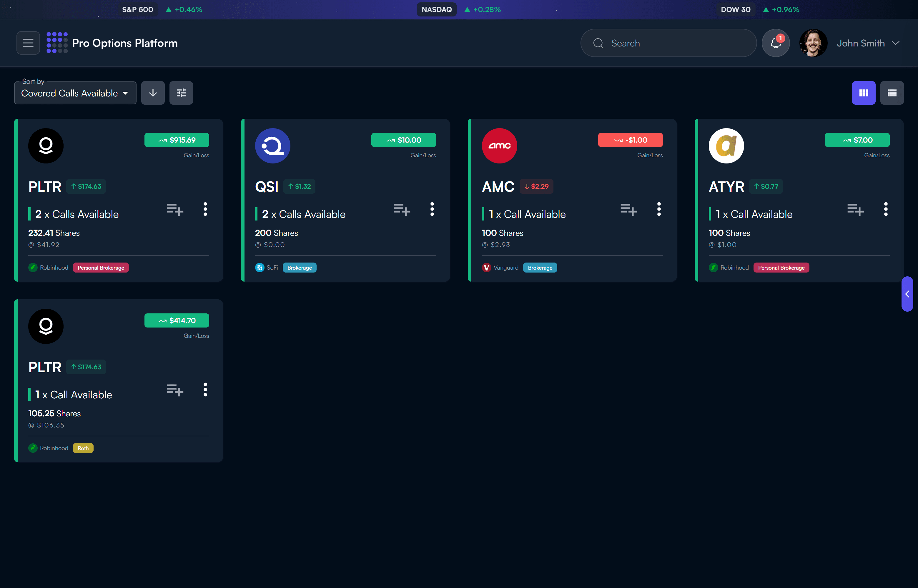Screen dimensions: 918x588
Task: Click the Personal Brokerage tag on ATYR
Action: pos(781,268)
